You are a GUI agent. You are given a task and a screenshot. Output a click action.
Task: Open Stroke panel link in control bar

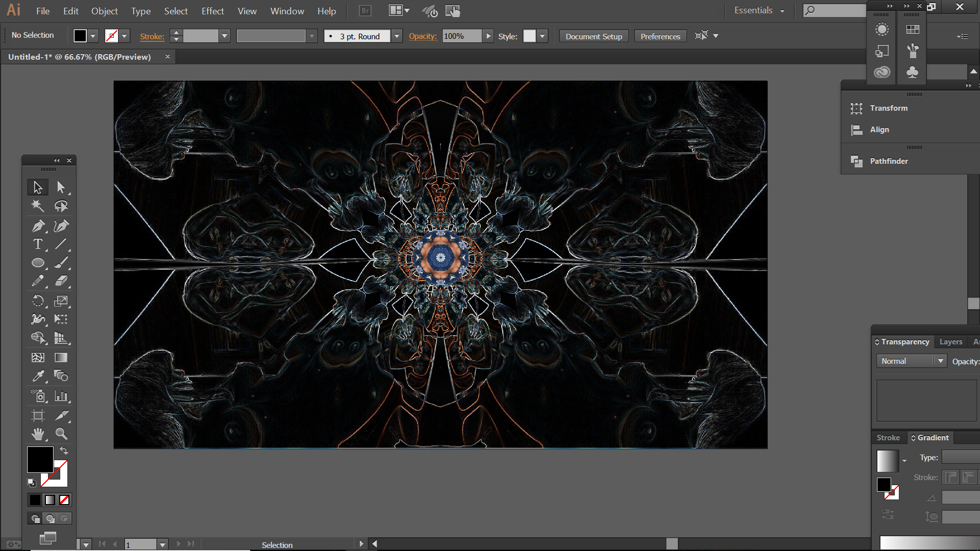point(152,37)
